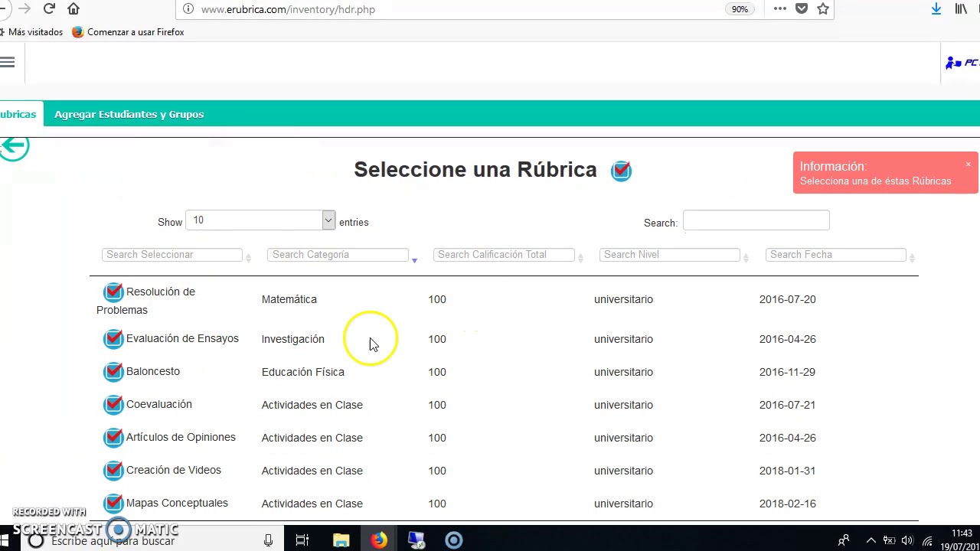This screenshot has width=980, height=551.
Task: Click the Search Categoría filter field
Action: (338, 254)
